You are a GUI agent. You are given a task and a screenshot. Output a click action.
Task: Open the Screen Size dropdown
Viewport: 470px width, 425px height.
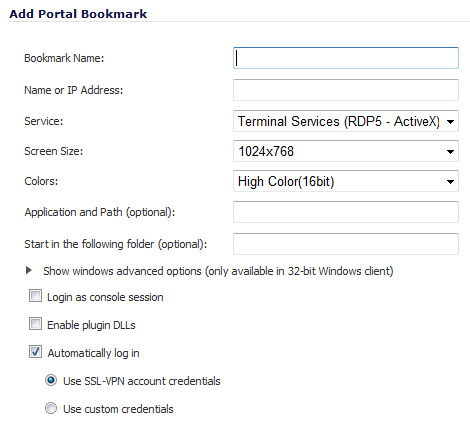coord(346,151)
